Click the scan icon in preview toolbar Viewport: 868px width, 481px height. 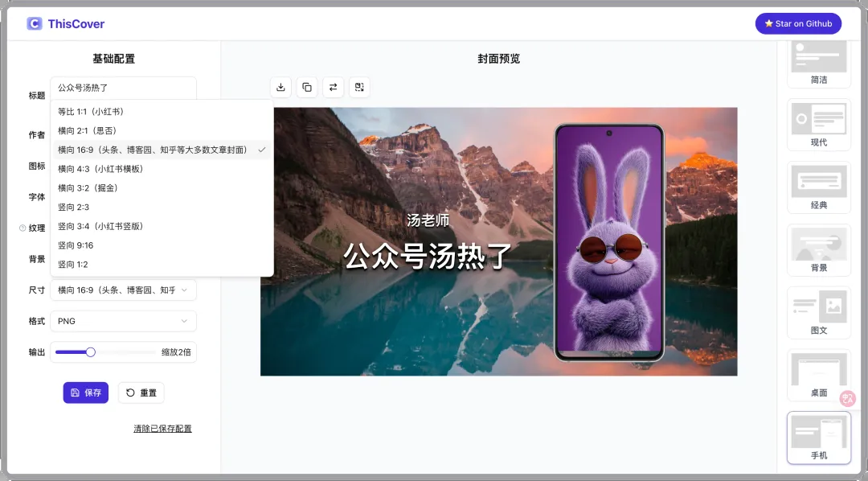[x=359, y=87]
